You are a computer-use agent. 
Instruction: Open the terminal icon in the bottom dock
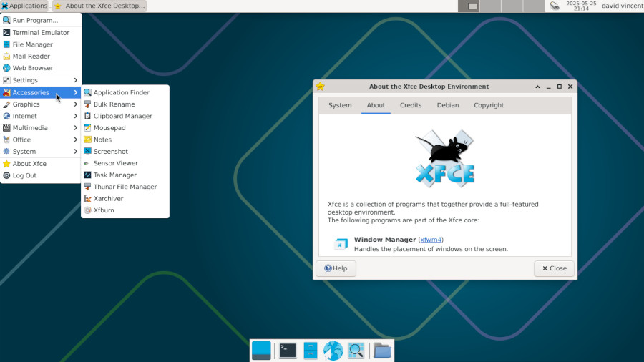pos(288,351)
